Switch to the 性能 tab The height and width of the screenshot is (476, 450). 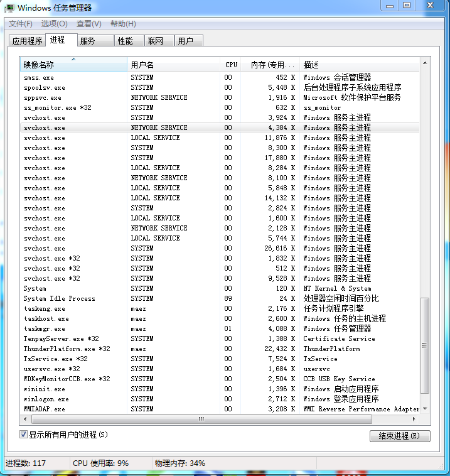click(x=129, y=41)
